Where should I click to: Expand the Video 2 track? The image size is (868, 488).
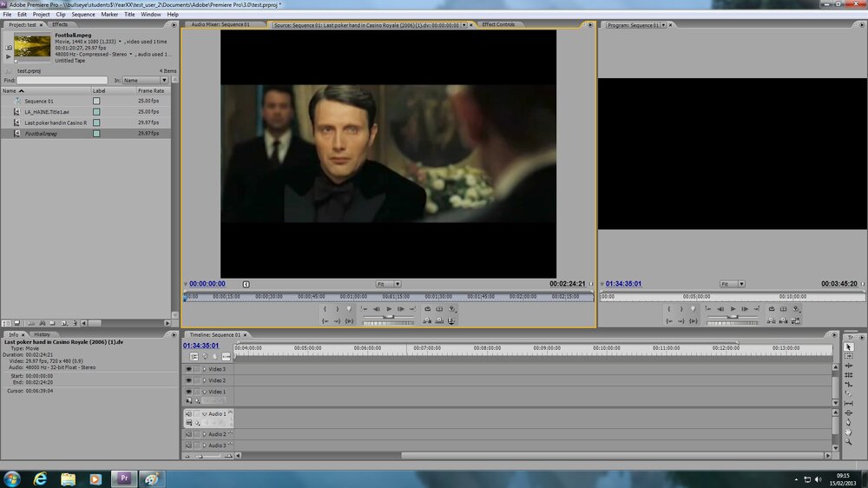204,380
